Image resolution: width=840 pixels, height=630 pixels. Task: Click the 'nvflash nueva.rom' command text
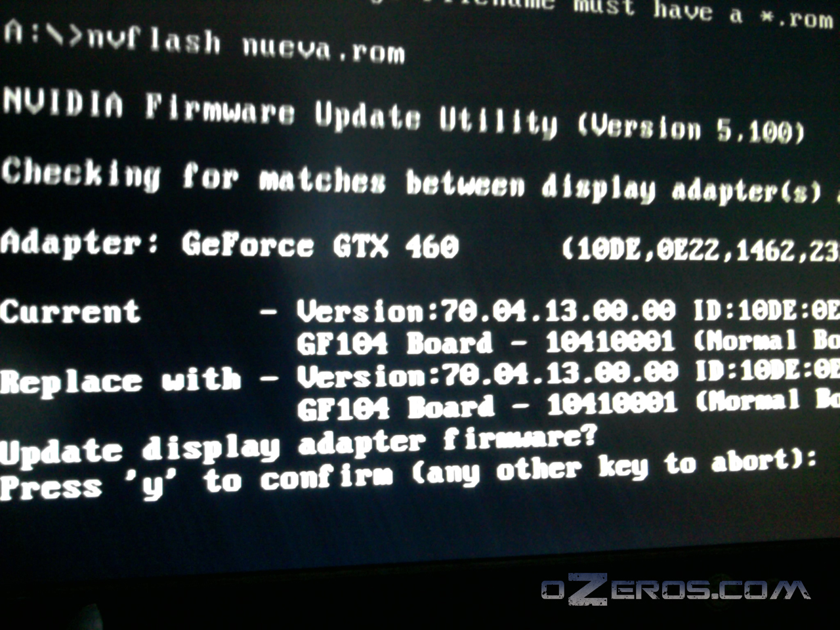click(246, 45)
